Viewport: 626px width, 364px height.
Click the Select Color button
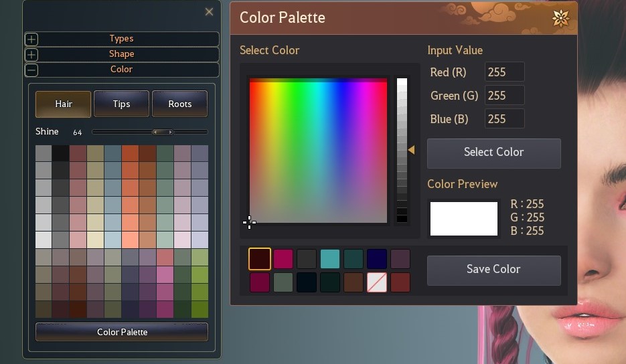494,153
